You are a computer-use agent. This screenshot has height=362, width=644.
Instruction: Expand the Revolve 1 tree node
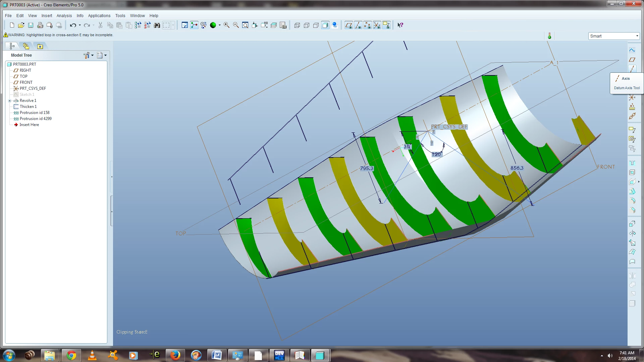10,101
